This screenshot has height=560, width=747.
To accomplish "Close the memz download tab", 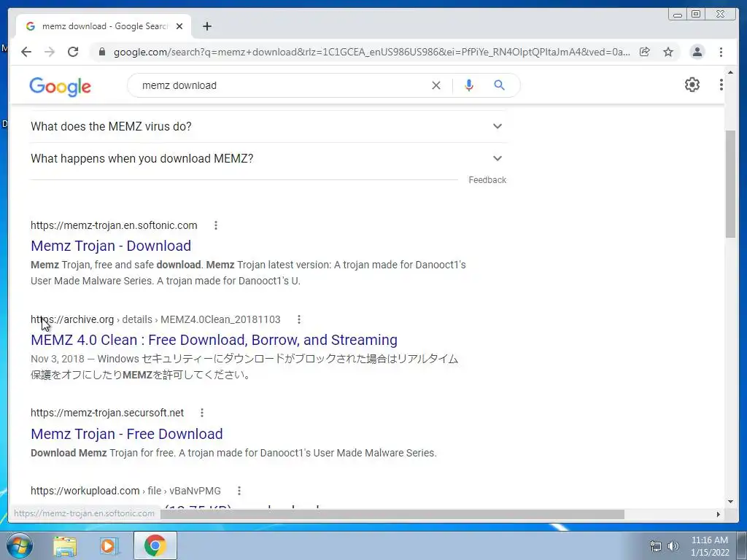I will coord(179,26).
